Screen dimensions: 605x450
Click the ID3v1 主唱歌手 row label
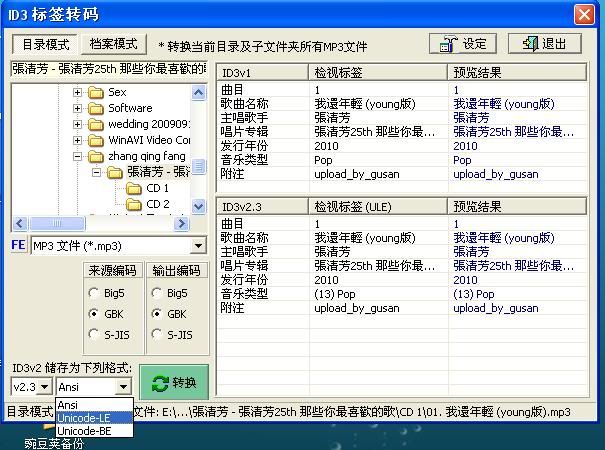(244, 118)
